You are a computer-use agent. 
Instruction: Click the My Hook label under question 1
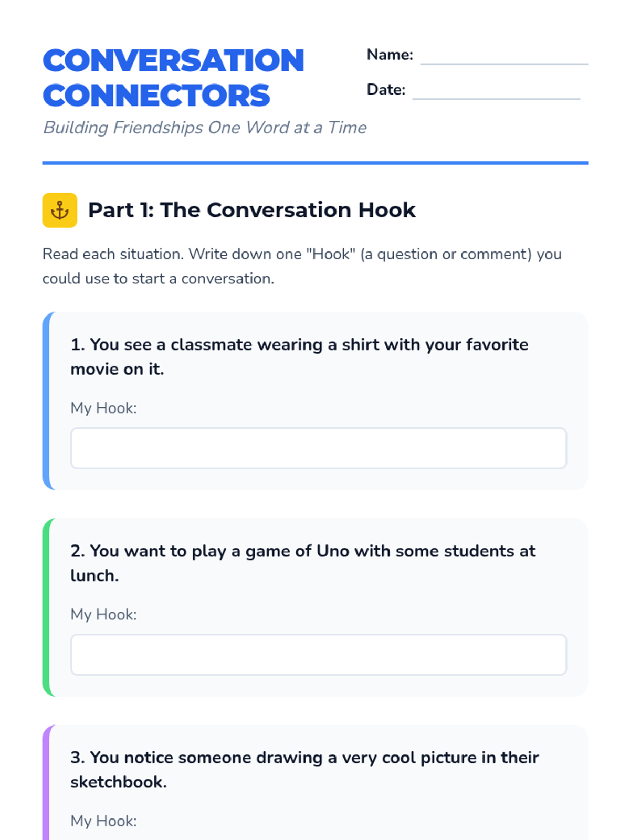[x=103, y=408]
